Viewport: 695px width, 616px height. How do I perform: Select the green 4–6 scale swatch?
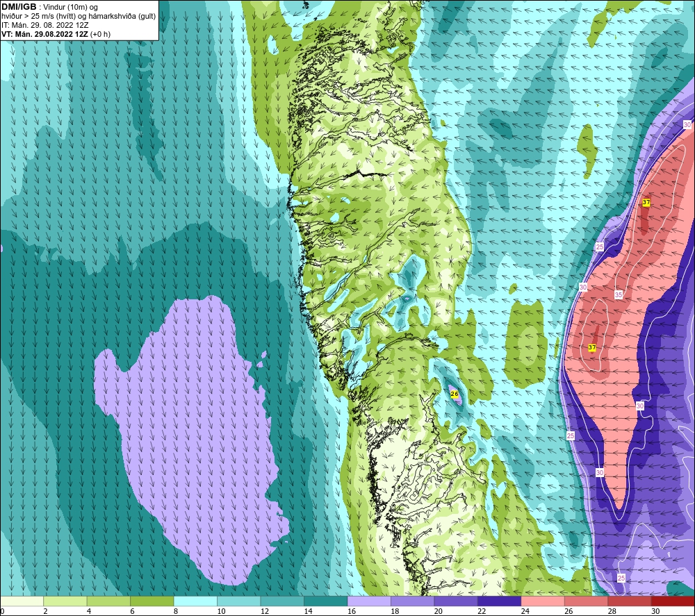click(108, 601)
